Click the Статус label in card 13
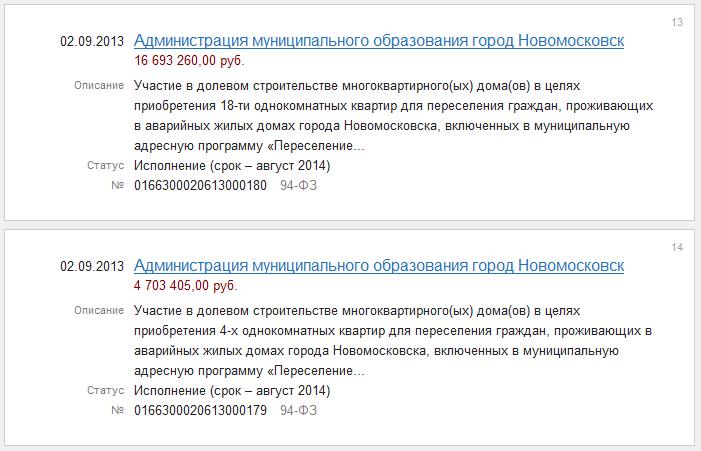The image size is (701, 451). tap(105, 166)
